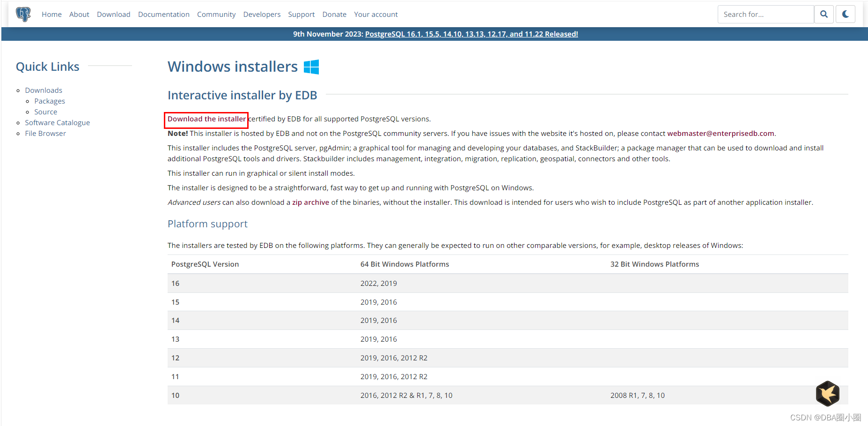Image resolution: width=868 pixels, height=426 pixels.
Task: Open the PostgreSQL 16.1 release announcement link
Action: 471,34
